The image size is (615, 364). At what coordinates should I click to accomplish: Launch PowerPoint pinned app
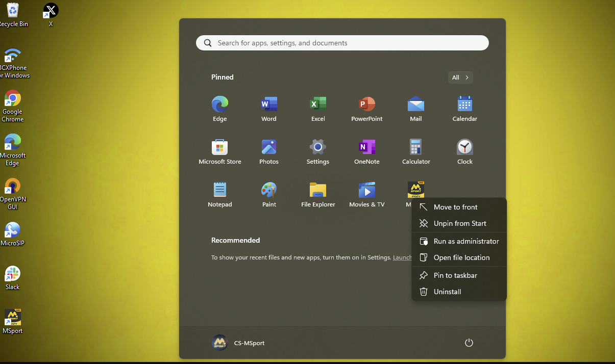(x=366, y=109)
